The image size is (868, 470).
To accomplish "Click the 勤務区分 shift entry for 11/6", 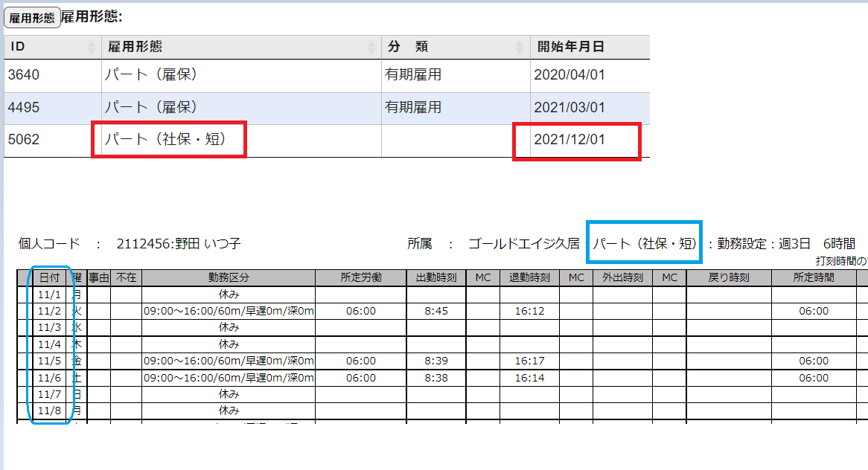I will pos(228,378).
